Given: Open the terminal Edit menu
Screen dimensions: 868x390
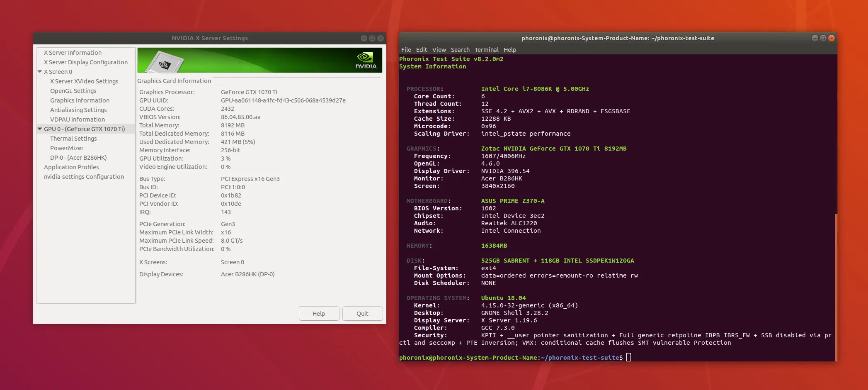Looking at the screenshot, I should (x=422, y=50).
